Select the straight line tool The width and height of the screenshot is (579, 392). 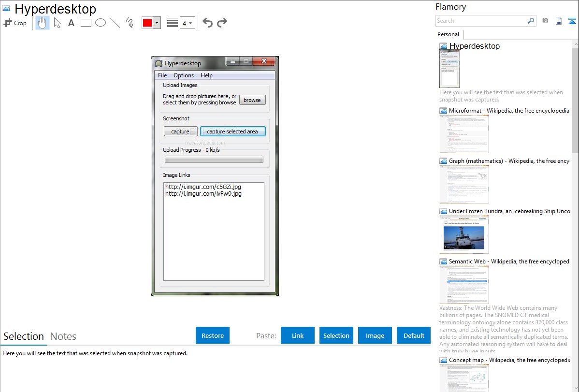115,23
